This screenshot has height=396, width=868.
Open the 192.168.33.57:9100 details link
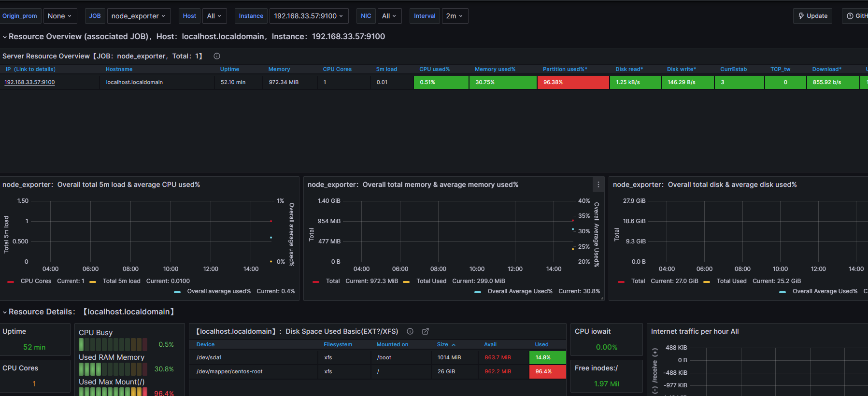click(29, 82)
